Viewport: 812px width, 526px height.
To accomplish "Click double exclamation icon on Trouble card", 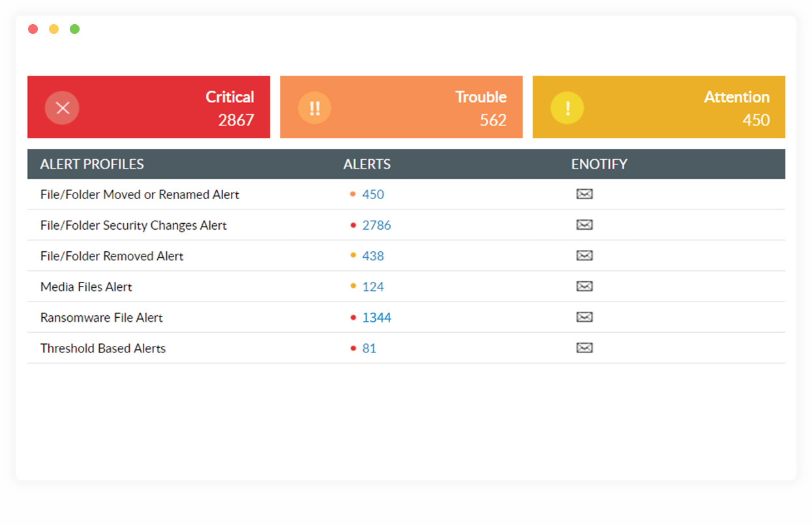I will point(314,108).
